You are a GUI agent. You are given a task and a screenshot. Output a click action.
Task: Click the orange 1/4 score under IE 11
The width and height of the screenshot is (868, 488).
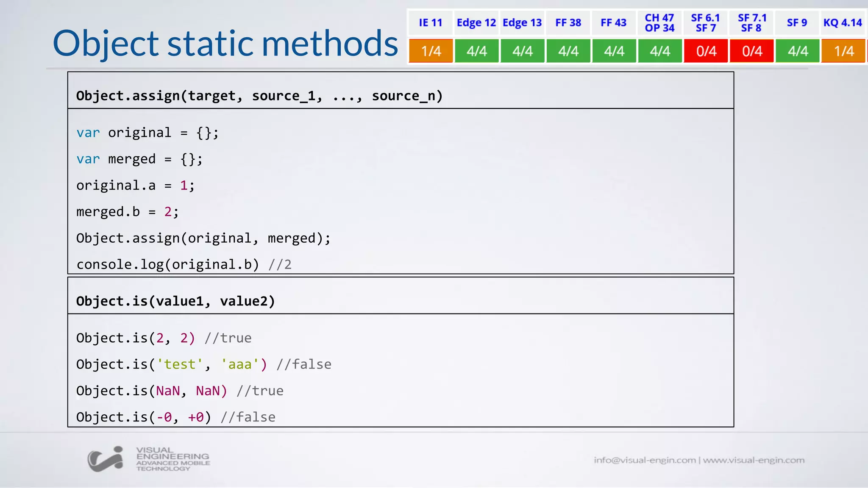tap(431, 51)
